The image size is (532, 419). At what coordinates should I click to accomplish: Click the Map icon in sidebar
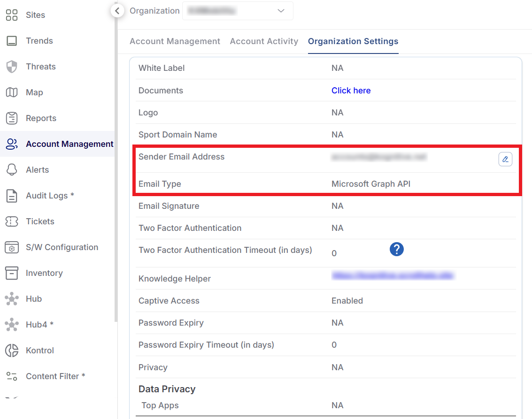tap(12, 92)
